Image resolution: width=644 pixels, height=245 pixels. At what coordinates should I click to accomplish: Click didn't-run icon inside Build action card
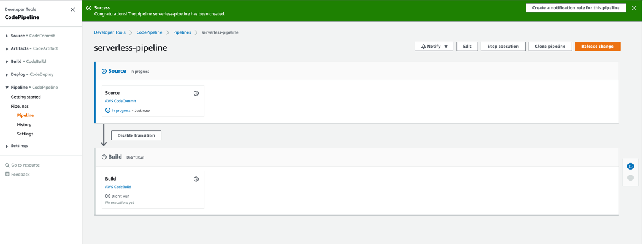click(x=108, y=196)
